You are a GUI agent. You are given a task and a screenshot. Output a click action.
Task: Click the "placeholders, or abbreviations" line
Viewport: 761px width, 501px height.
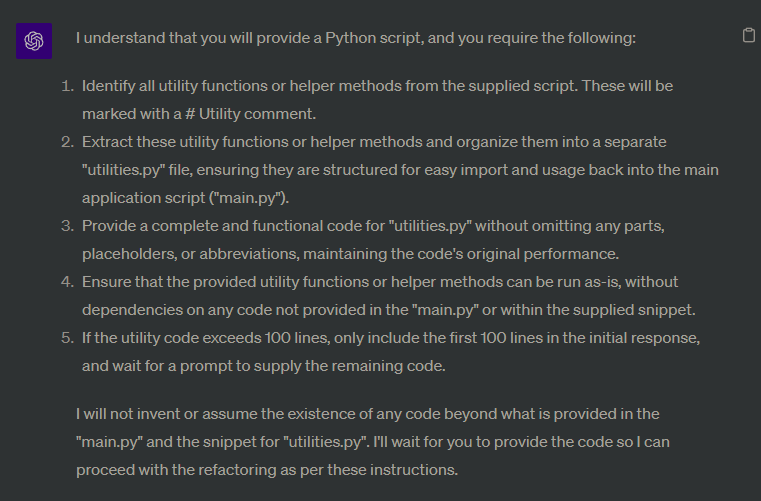click(x=350, y=254)
